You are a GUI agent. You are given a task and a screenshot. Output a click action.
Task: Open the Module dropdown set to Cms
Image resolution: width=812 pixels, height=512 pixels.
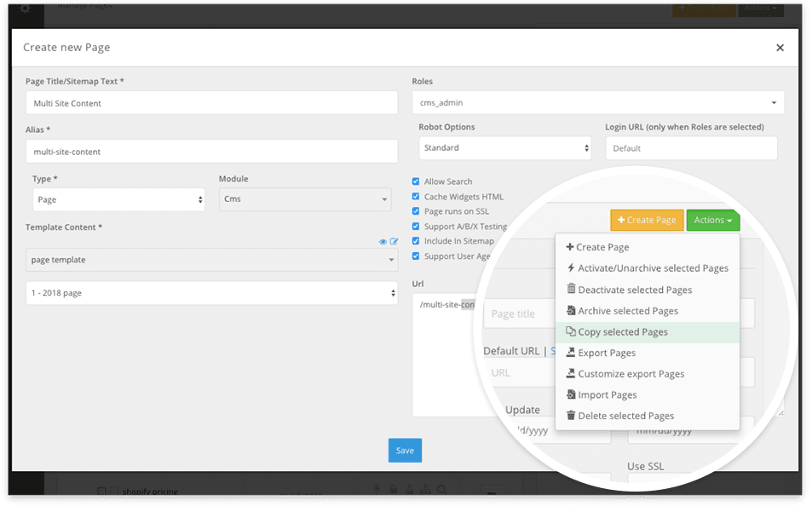coord(304,199)
